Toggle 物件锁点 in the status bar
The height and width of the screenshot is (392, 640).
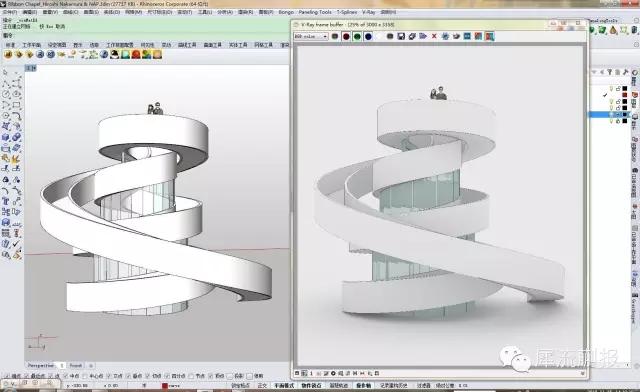[311, 385]
